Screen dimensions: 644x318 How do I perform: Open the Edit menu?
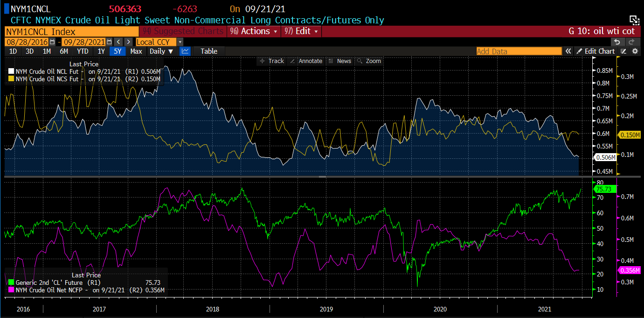coord(301,31)
